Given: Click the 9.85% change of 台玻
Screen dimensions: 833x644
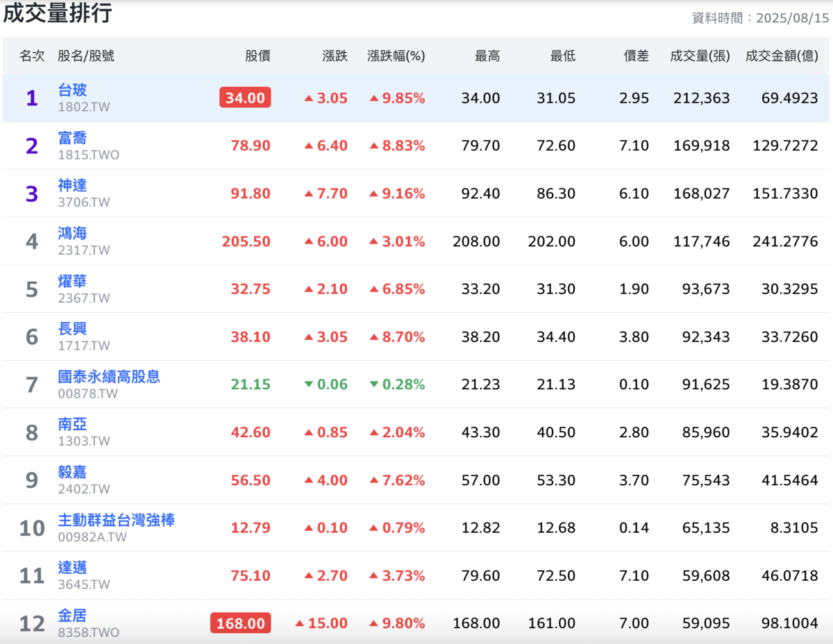Looking at the screenshot, I should 397,99.
